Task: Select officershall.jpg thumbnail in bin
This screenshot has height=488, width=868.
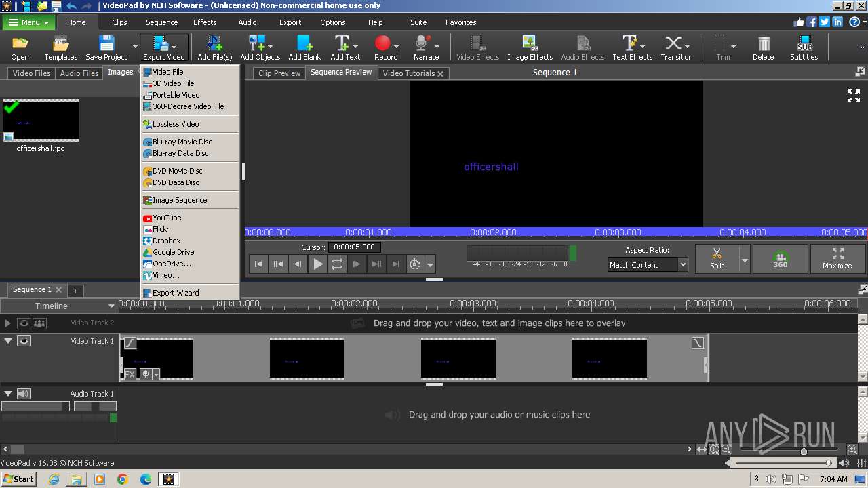Action: [x=41, y=121]
